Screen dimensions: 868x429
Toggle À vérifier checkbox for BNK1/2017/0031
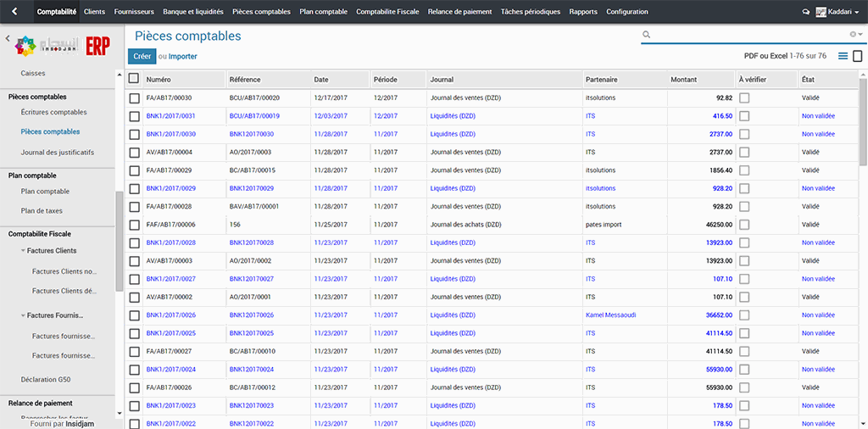[x=744, y=116]
